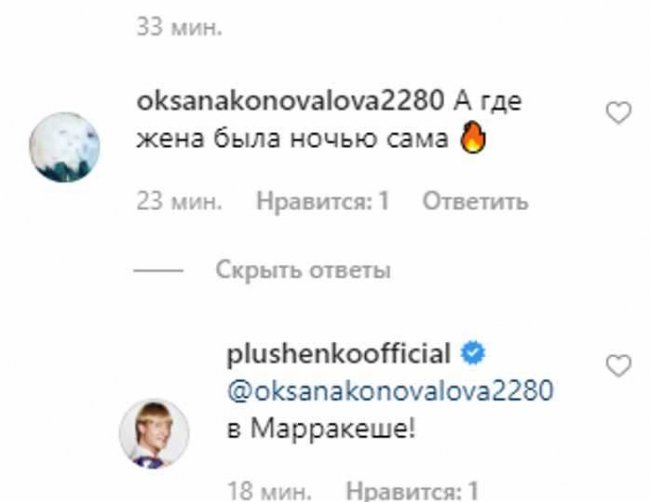Screen dimensions: 650x502
Task: Follow the blue @oksanakonovalova2280 mention
Action: [x=390, y=390]
